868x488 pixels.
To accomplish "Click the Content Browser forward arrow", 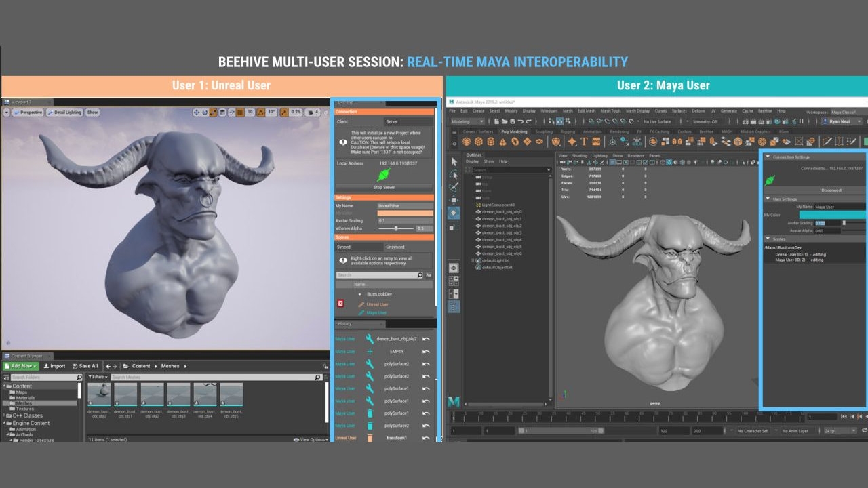I will (116, 366).
